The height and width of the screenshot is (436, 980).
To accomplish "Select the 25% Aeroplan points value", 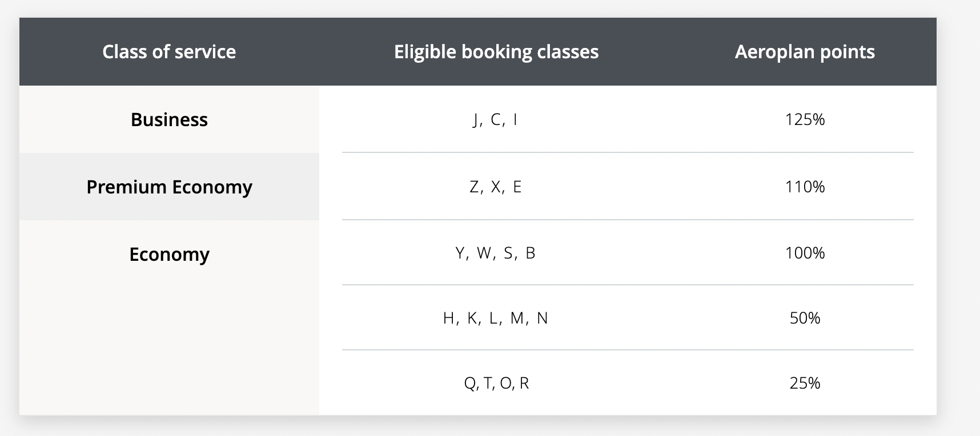I will click(x=805, y=383).
